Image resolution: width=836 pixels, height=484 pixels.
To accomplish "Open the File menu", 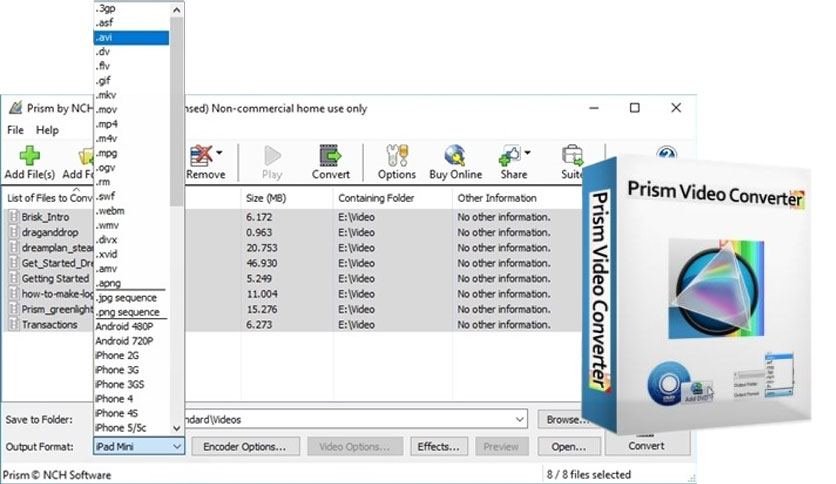I will (x=15, y=130).
